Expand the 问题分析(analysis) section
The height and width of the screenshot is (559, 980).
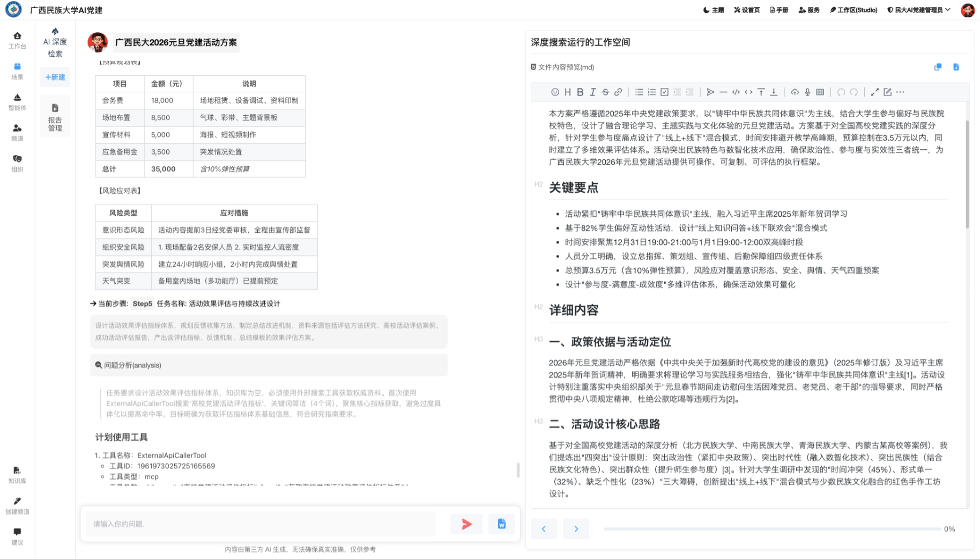pyautogui.click(x=268, y=365)
